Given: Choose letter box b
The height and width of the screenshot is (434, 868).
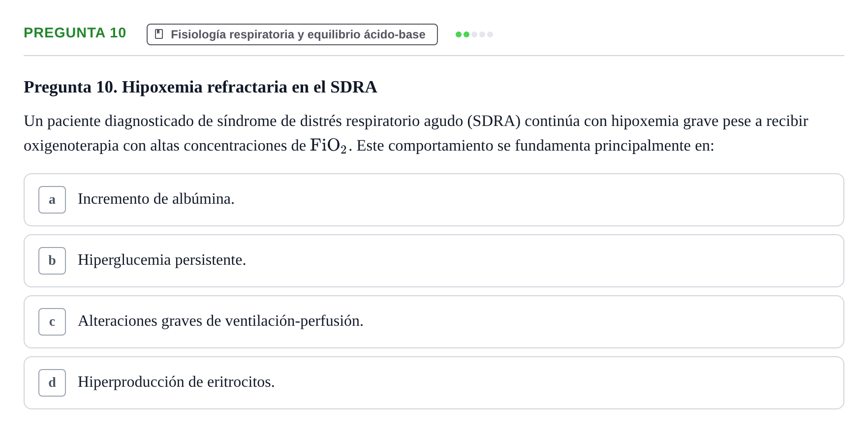Looking at the screenshot, I should (52, 261).
